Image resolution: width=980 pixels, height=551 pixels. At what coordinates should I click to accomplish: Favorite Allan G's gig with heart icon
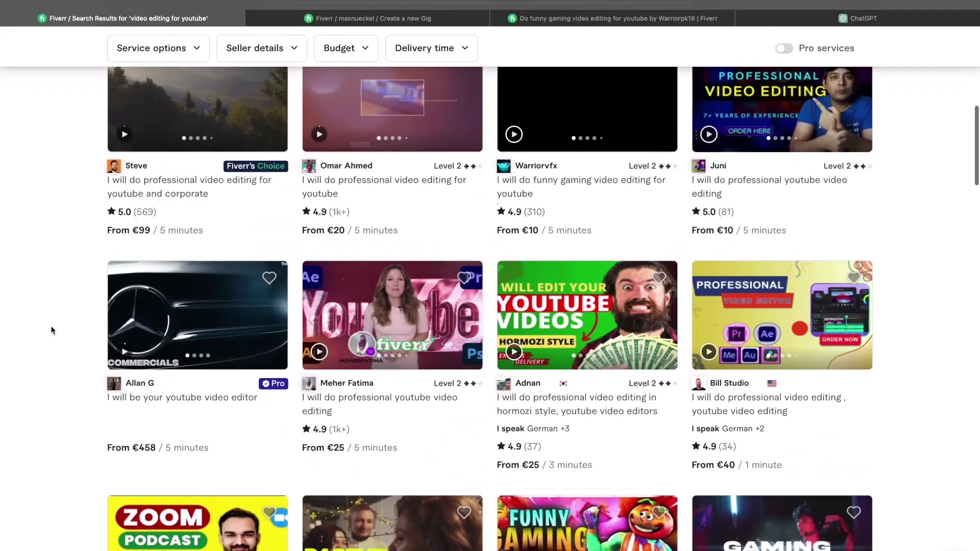tap(269, 278)
